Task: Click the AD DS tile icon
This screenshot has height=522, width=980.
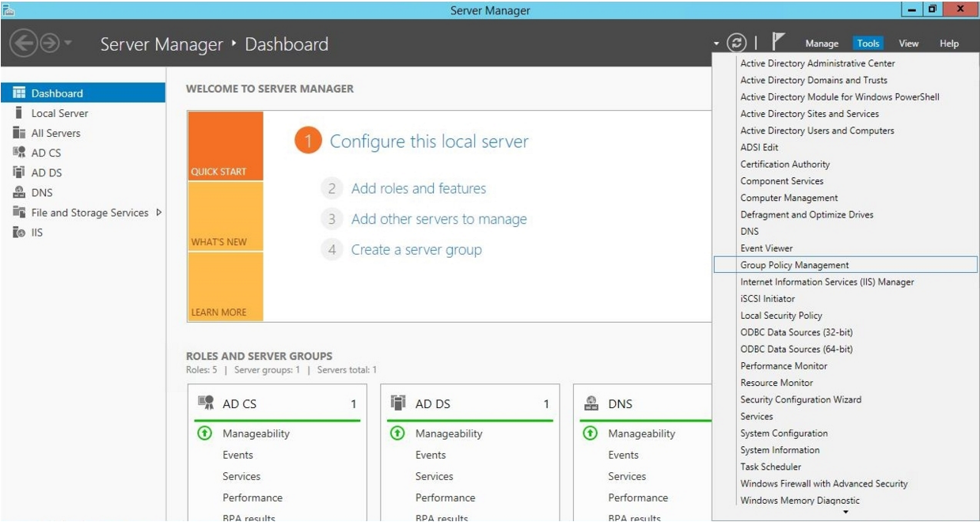Action: coord(398,403)
